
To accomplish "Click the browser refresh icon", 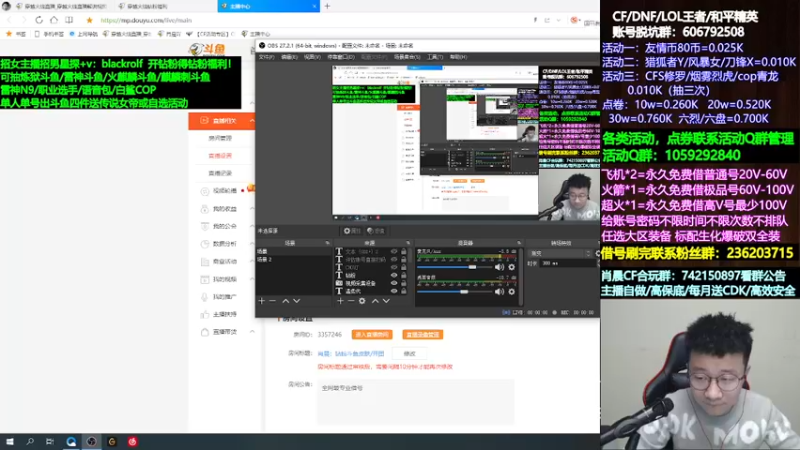I will tap(39, 20).
